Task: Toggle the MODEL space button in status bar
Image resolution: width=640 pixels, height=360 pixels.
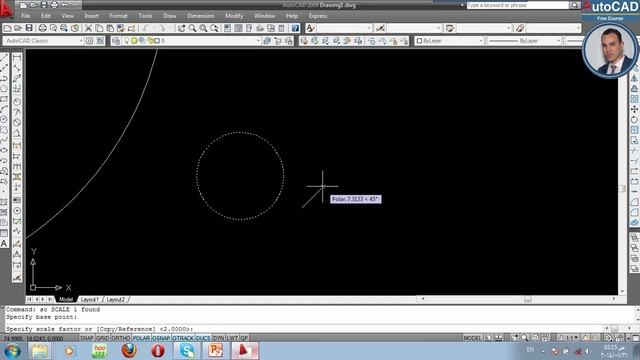Action: [x=472, y=338]
